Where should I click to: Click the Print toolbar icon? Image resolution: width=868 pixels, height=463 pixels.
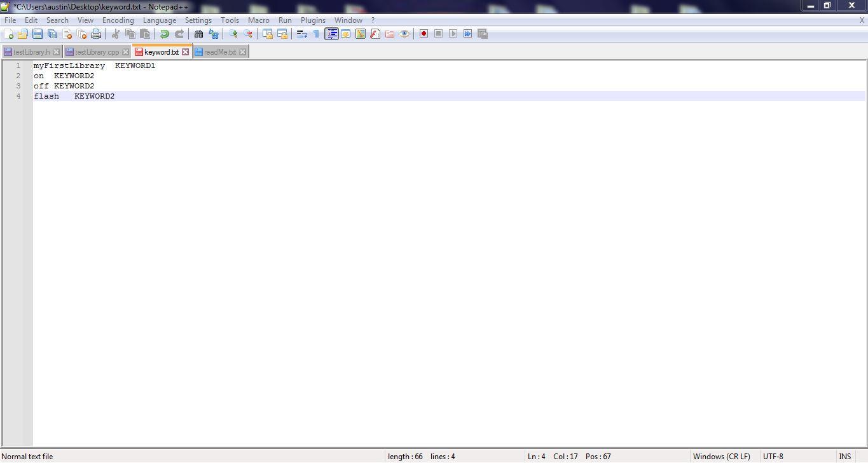[97, 34]
